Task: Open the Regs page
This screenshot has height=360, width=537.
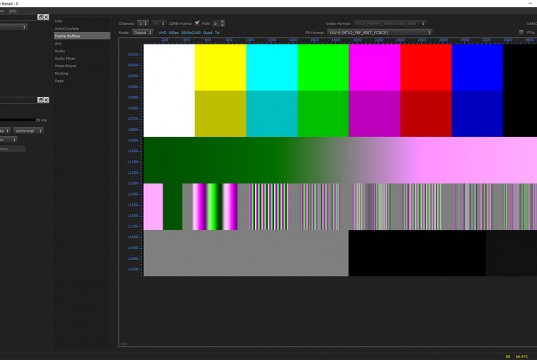Action: pos(59,81)
